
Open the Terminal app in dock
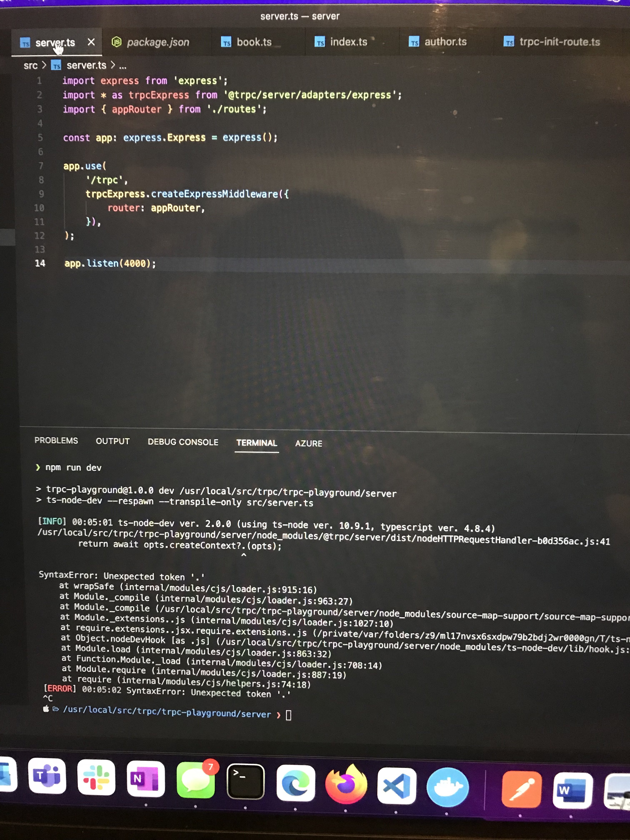[245, 781]
